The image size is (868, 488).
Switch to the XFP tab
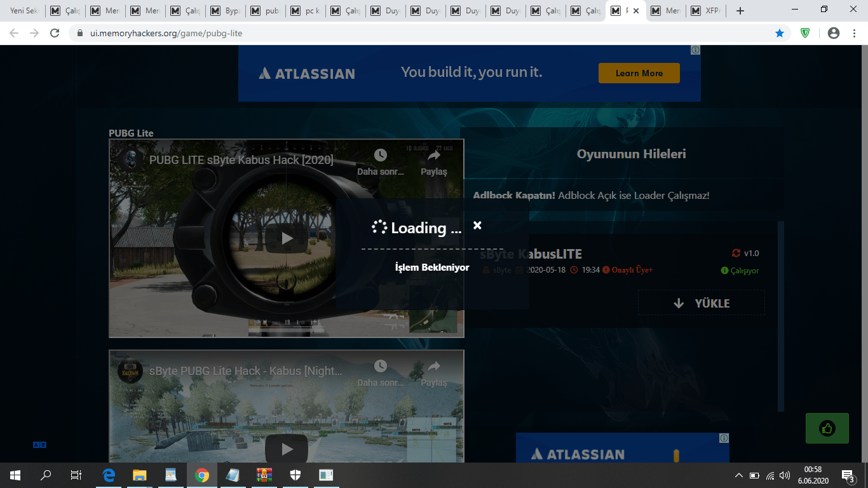(x=706, y=11)
